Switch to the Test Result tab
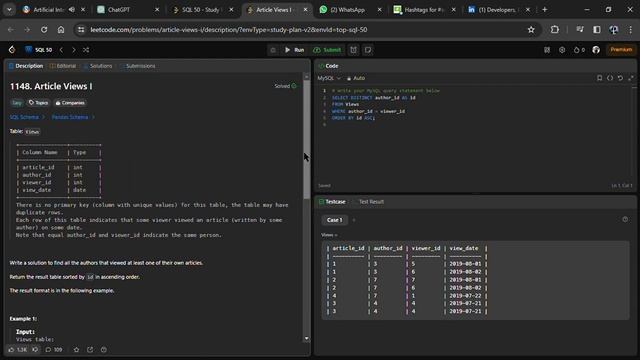The image size is (640, 360). (371, 202)
